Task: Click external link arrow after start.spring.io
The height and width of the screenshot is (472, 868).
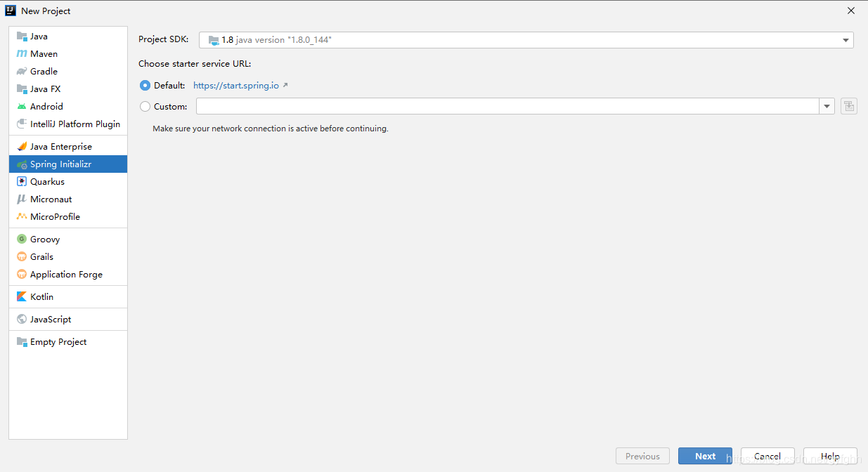Action: 285,86
